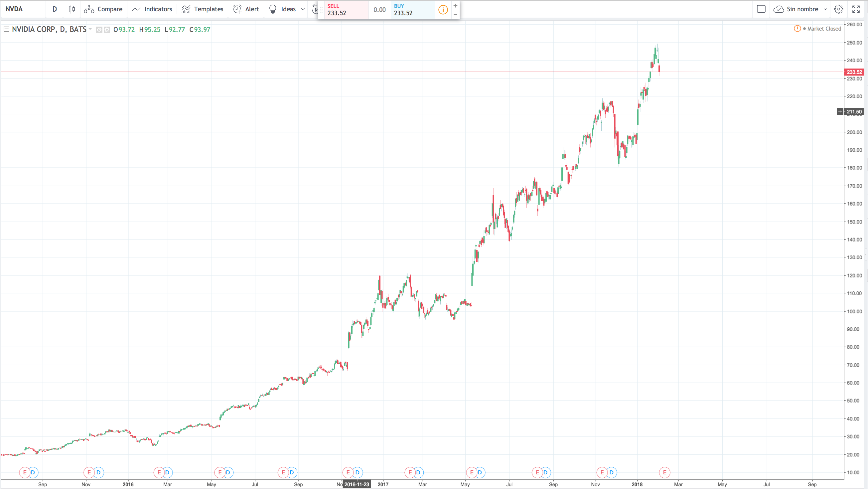This screenshot has height=489, width=868.
Task: Click the dividend D marker before Sep 2016
Action: coord(292,472)
